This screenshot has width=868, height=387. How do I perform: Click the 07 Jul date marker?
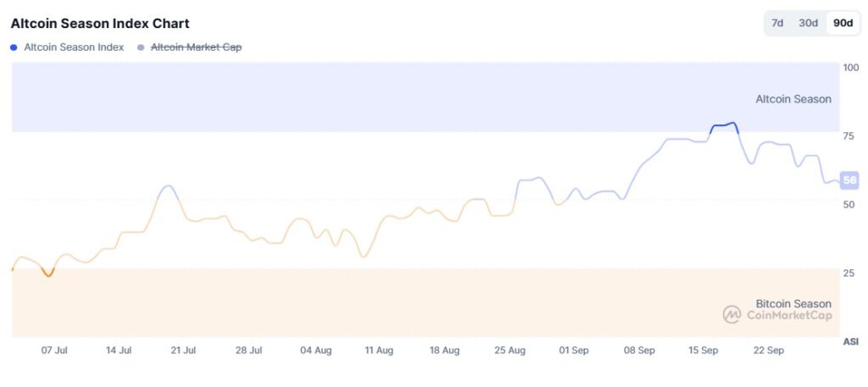pyautogui.click(x=54, y=350)
